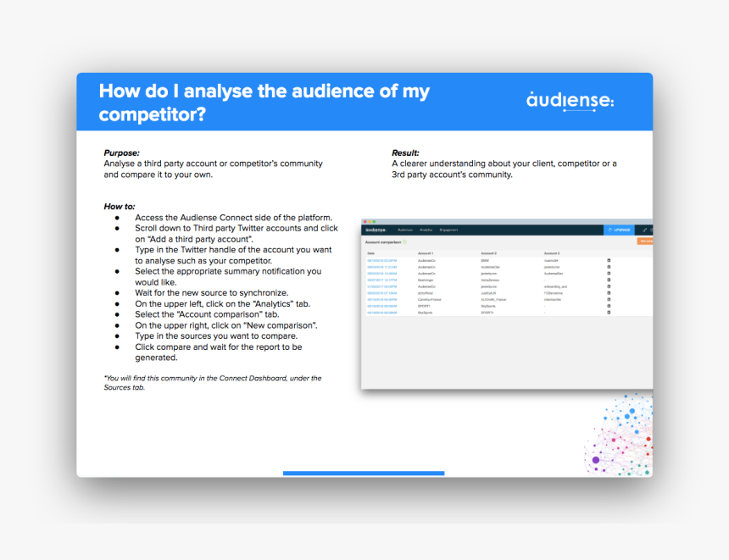
Task: Select the AstraZeneca cell
Action: [490, 280]
